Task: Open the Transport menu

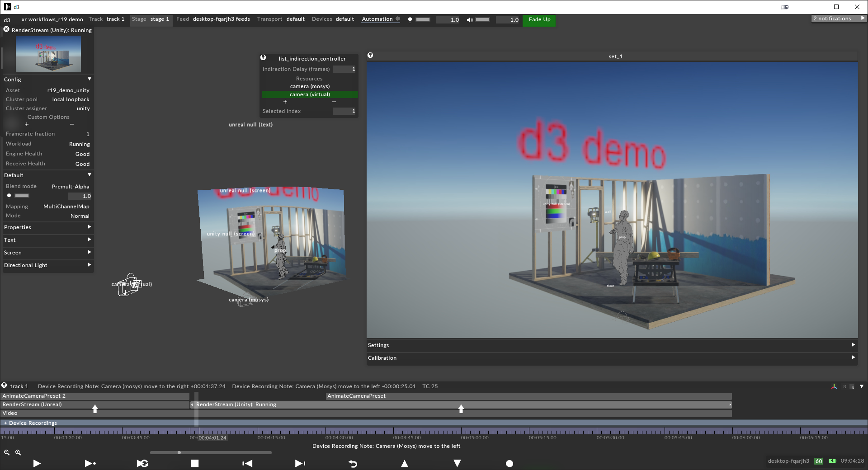Action: coord(281,19)
